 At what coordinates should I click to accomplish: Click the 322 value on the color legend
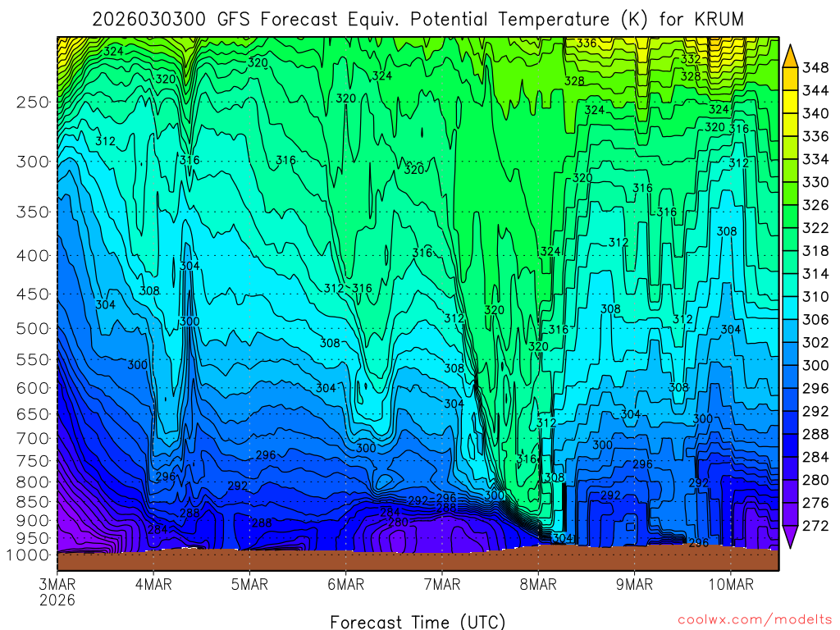(x=815, y=228)
